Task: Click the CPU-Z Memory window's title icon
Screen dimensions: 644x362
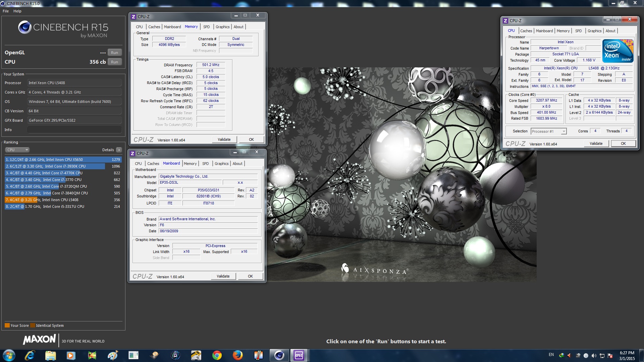Action: pyautogui.click(x=133, y=16)
